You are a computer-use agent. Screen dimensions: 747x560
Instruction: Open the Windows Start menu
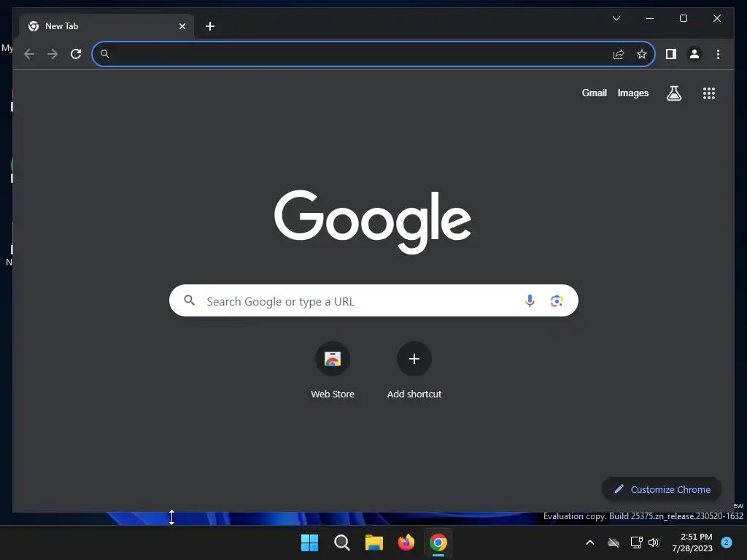[309, 542]
